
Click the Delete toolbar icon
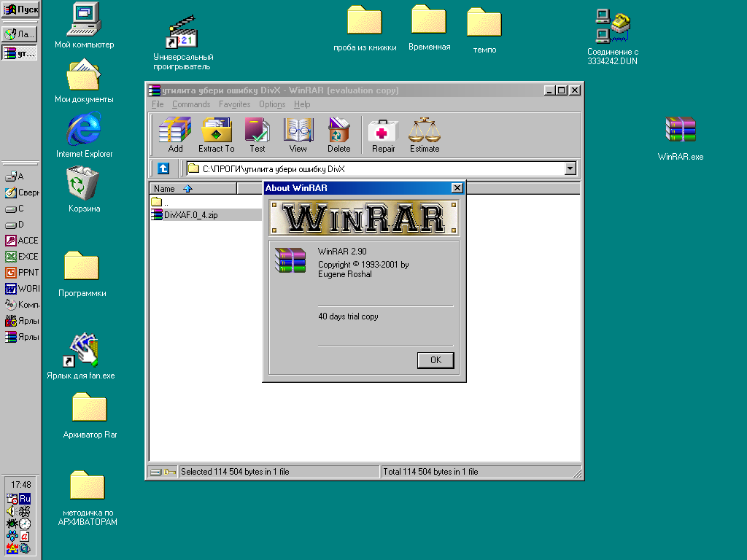click(x=338, y=135)
